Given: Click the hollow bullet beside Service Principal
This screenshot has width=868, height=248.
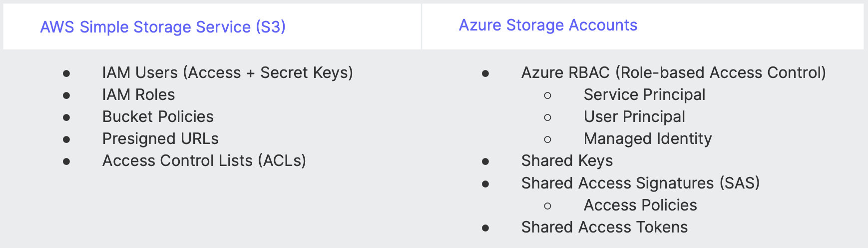Looking at the screenshot, I should pyautogui.click(x=548, y=95).
